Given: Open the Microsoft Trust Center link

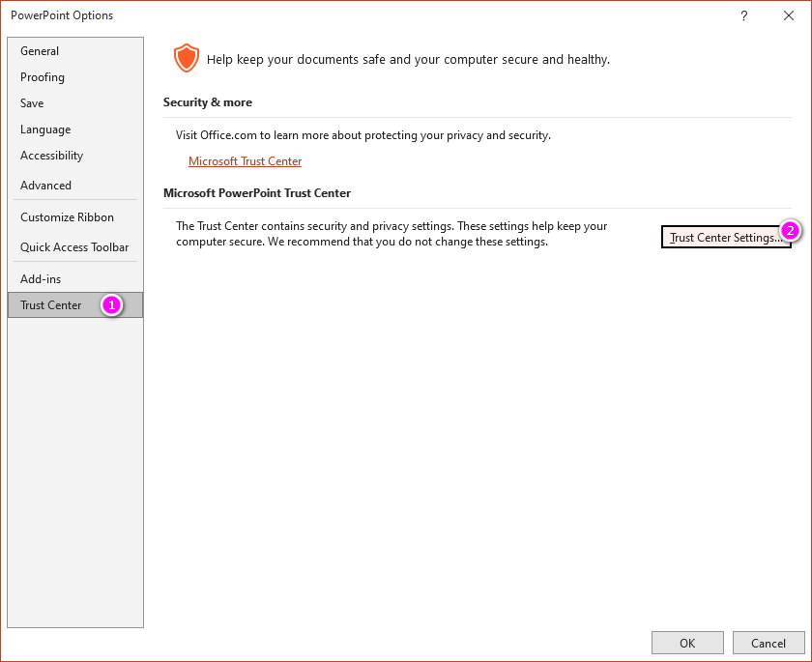Looking at the screenshot, I should click(245, 161).
